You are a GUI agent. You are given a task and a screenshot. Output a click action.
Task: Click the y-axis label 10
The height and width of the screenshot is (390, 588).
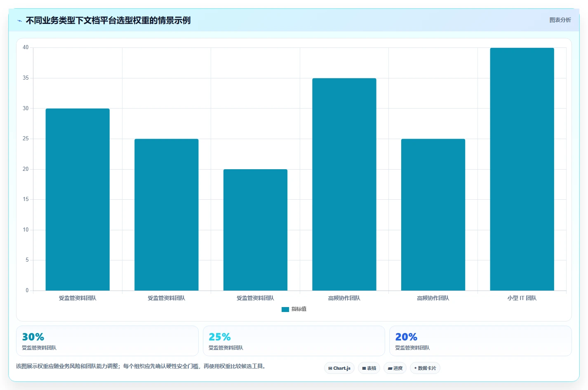[26, 230]
